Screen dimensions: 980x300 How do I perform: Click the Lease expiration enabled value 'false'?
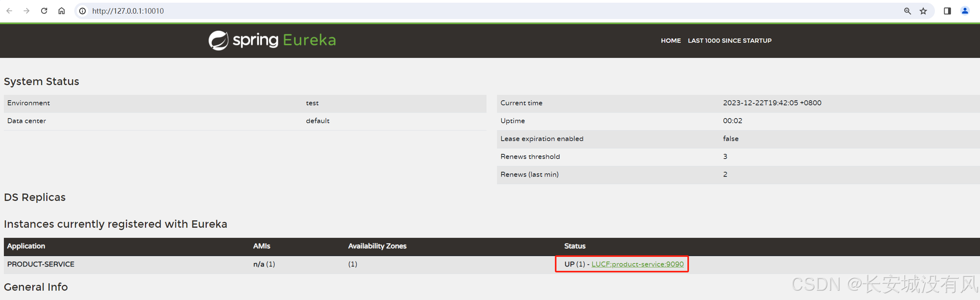coord(731,139)
